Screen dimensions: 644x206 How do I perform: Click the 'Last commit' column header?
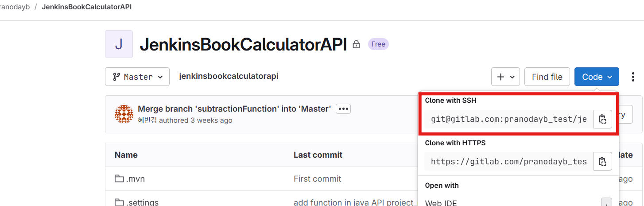[x=318, y=155]
